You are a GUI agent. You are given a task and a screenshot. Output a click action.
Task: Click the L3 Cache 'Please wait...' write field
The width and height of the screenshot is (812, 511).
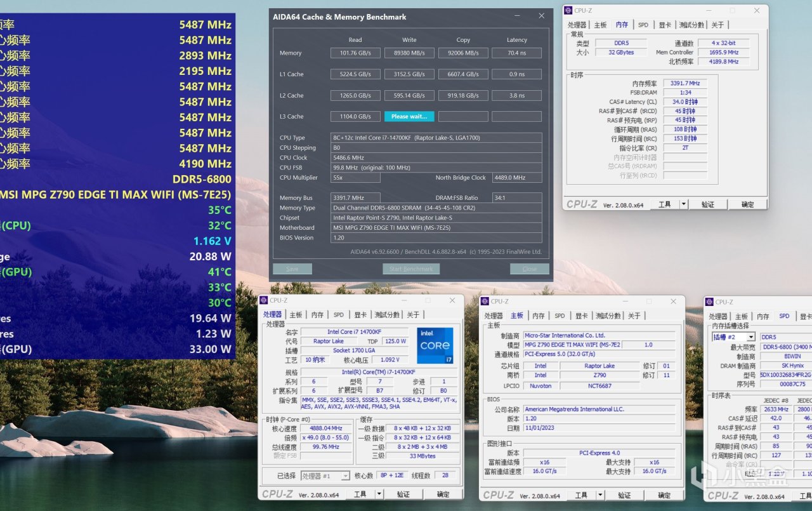pos(409,117)
